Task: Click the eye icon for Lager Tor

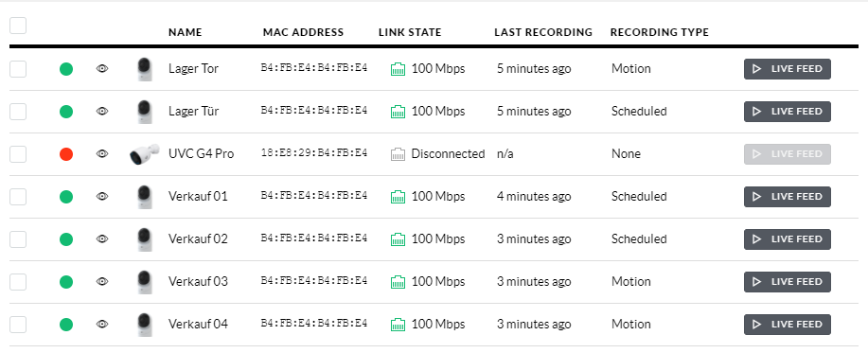Action: [x=102, y=68]
